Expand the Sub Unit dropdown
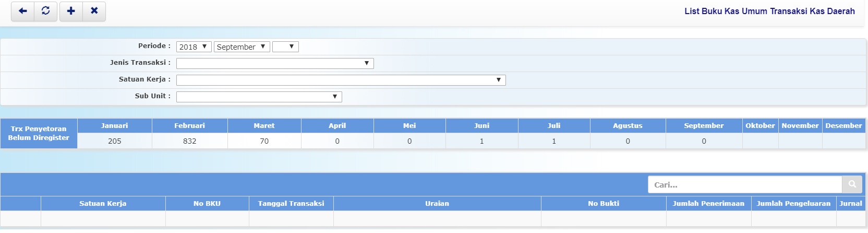Screen dimensions: 868x233 click(x=259, y=97)
